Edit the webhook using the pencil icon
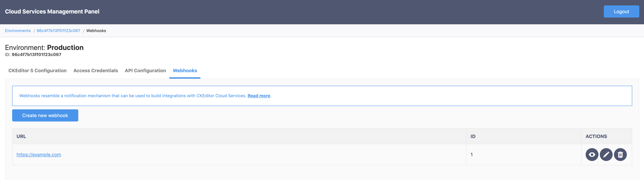This screenshot has height=190, width=644. [606, 155]
